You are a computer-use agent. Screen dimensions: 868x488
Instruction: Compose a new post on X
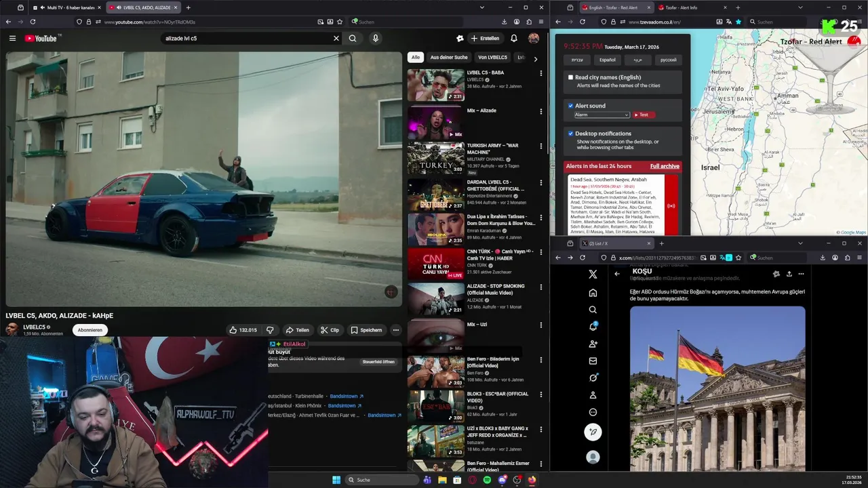click(x=593, y=432)
